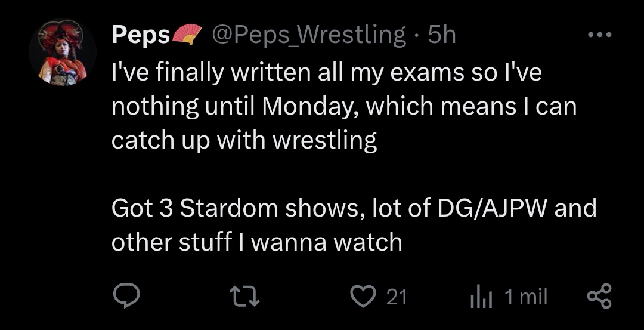Viewport: 644px width, 330px height.
Task: Click the share icon on the tweet
Action: click(599, 297)
